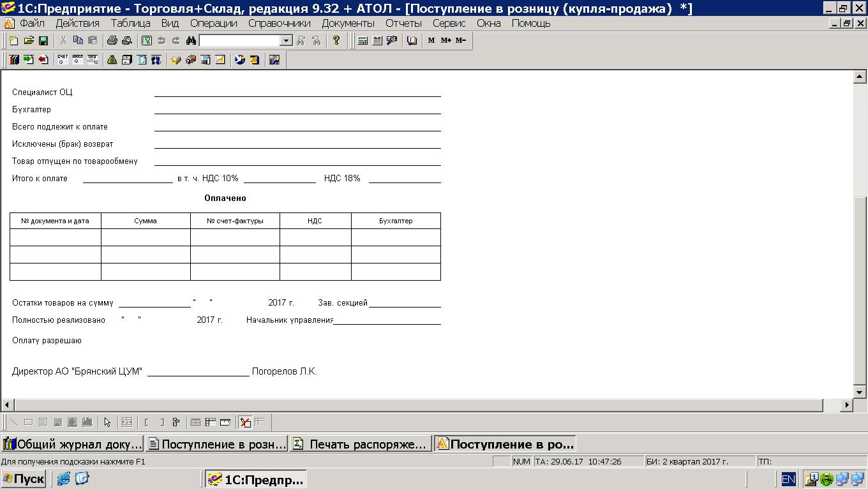Open print preview via the magnifier-printer icon
This screenshot has height=490, width=868.
point(126,41)
